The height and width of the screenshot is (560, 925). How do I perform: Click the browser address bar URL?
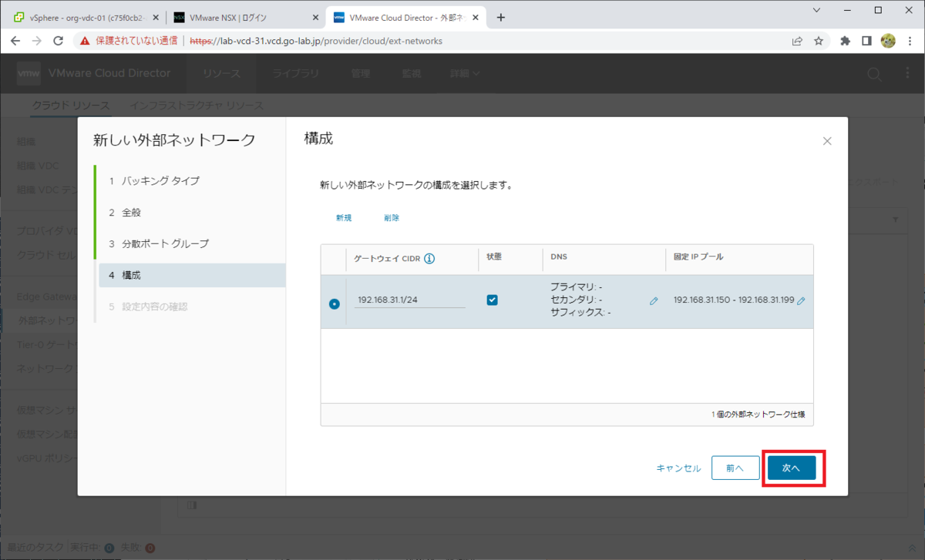pos(316,41)
